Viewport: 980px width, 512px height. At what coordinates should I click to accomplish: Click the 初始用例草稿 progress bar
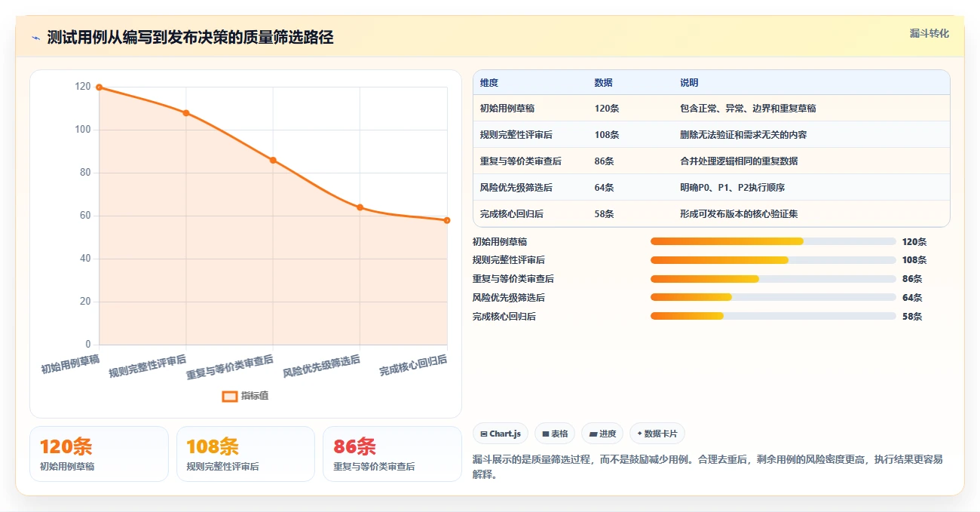[x=773, y=241]
